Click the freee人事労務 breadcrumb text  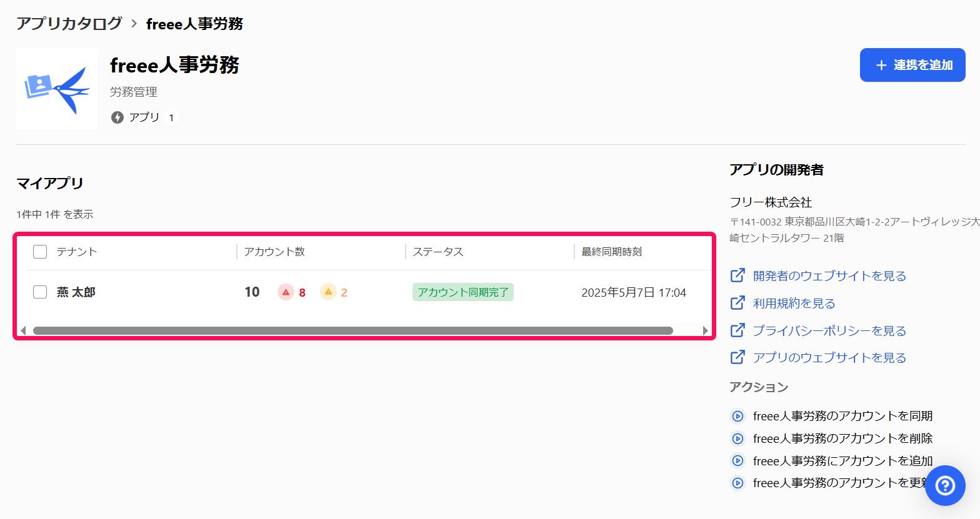point(194,24)
